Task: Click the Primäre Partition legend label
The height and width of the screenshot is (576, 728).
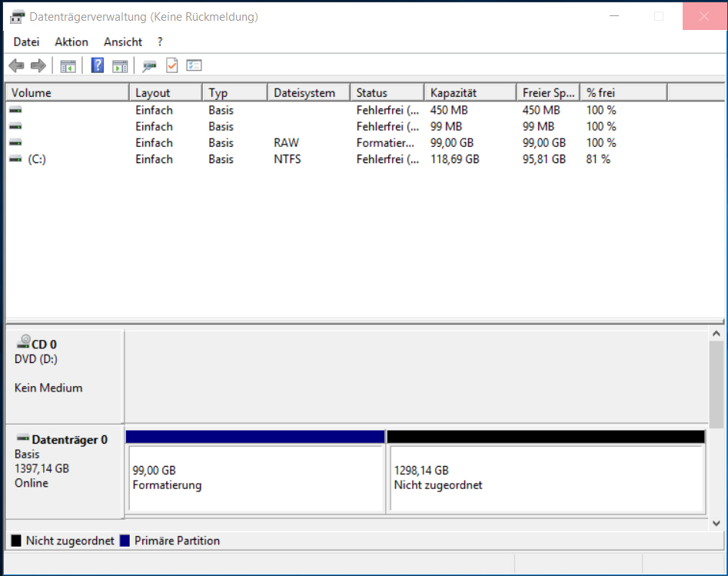Action: [177, 541]
